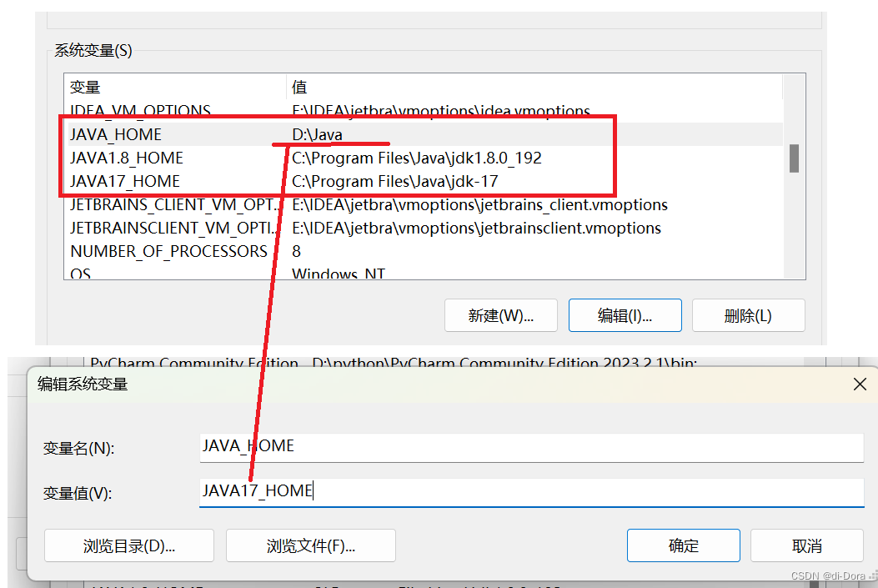Select the JAVA_HOME variable row
878x588 pixels.
(x=423, y=134)
